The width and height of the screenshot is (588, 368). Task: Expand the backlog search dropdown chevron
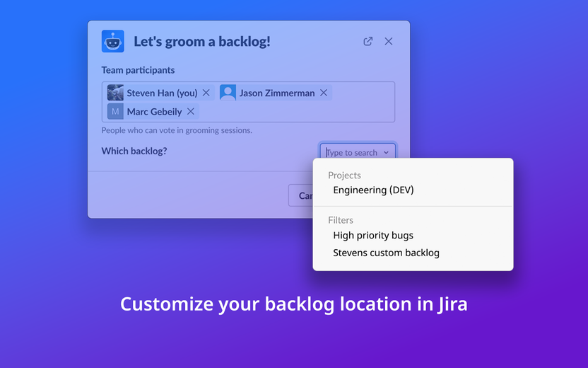click(x=387, y=152)
